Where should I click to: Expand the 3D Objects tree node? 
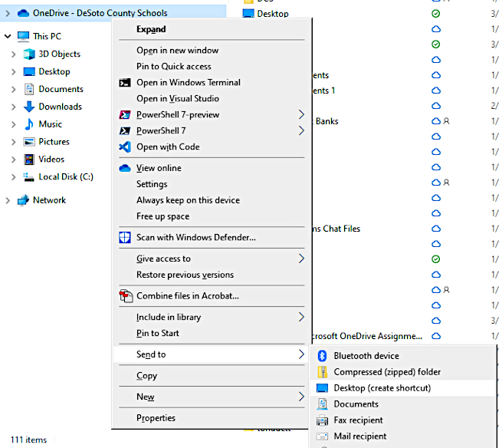coord(14,54)
